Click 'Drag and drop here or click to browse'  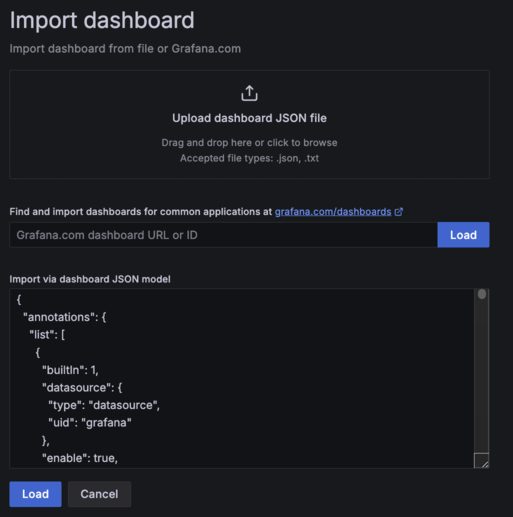249,143
